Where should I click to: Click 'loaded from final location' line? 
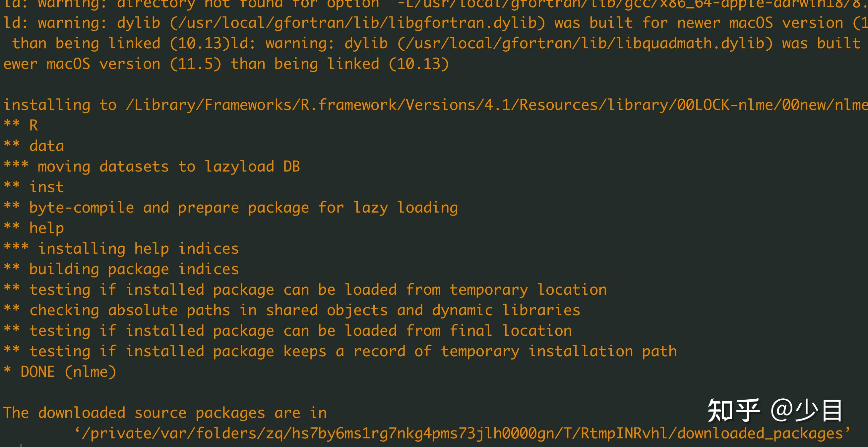288,331
